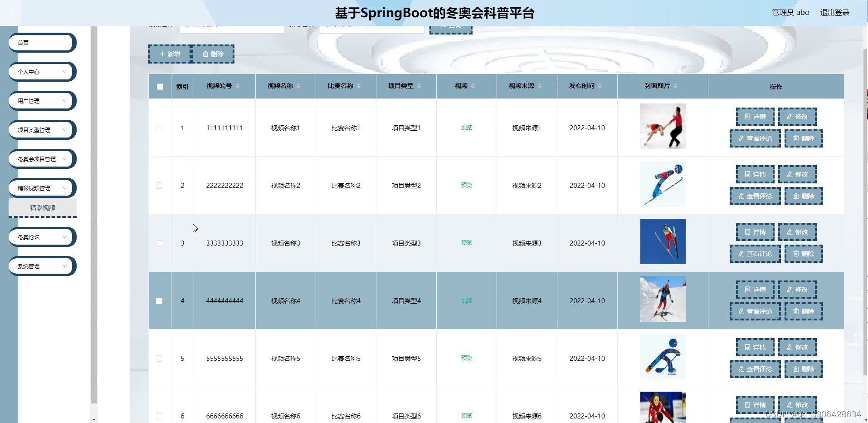
Task: Open 查看评论 for row 4
Action: 755,311
